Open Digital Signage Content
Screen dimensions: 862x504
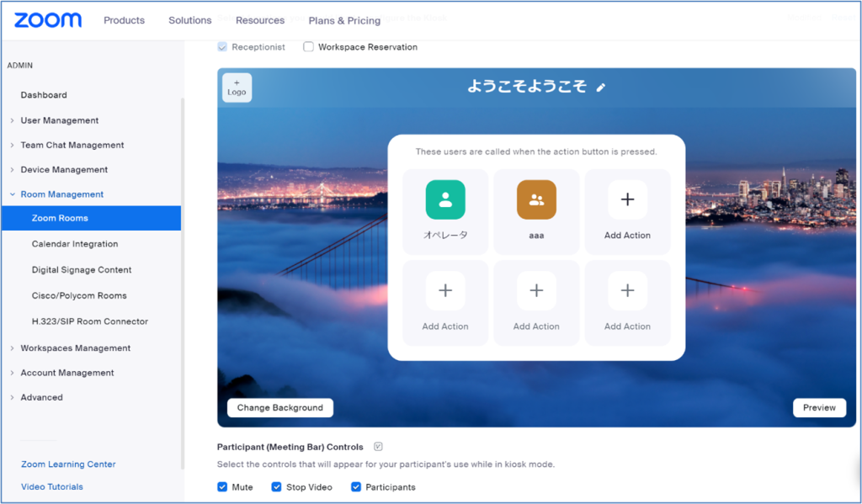coord(82,270)
